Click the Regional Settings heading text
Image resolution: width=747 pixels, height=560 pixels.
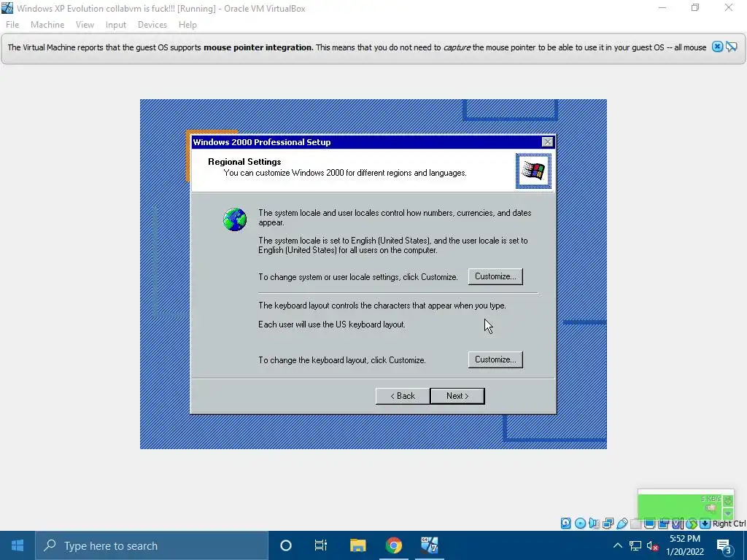pos(244,162)
